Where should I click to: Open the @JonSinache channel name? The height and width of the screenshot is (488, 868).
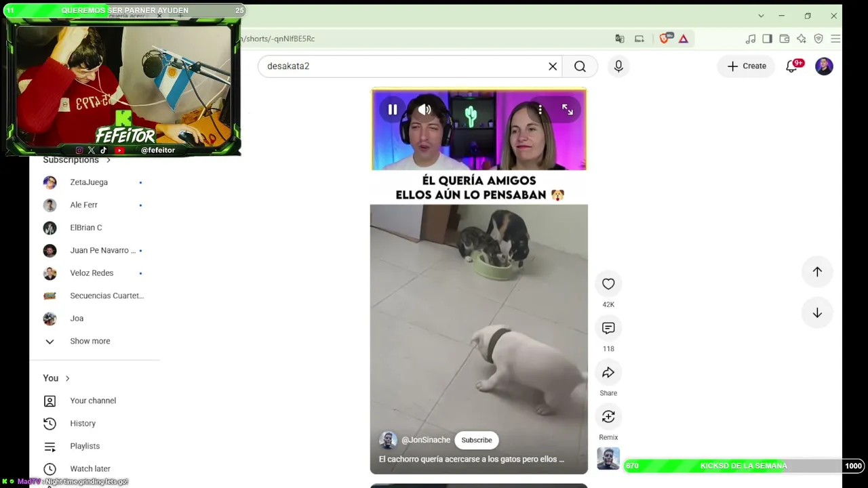pyautogui.click(x=426, y=440)
